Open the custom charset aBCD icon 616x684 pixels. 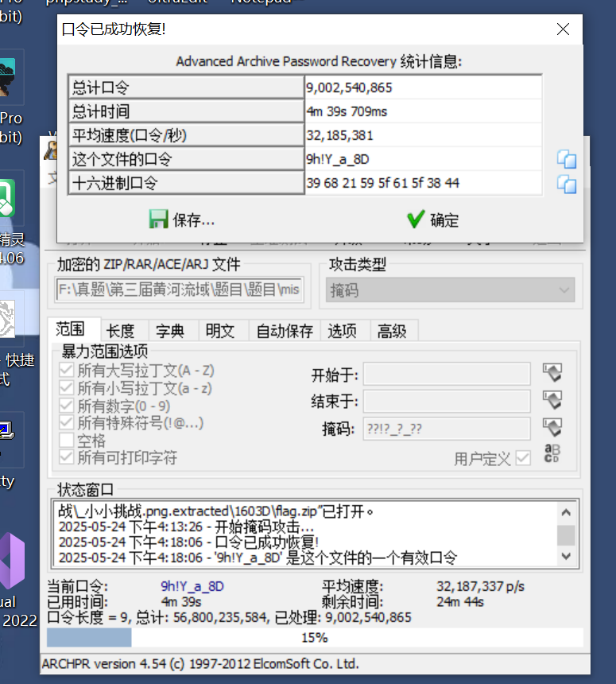(x=552, y=454)
